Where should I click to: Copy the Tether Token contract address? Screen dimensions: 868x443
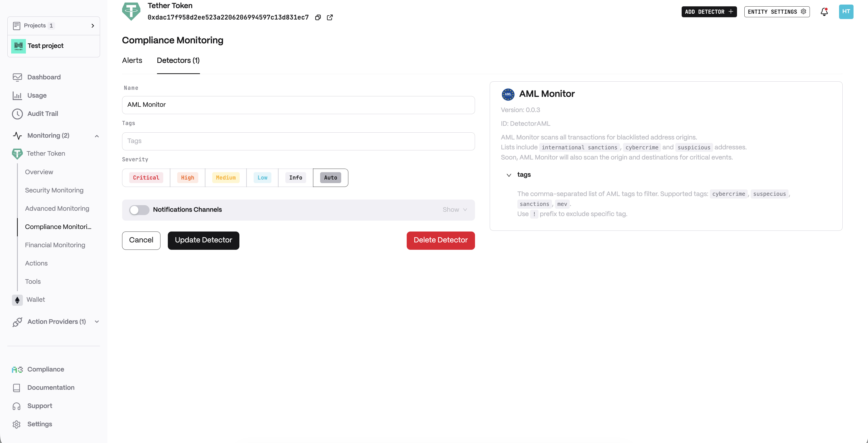318,17
